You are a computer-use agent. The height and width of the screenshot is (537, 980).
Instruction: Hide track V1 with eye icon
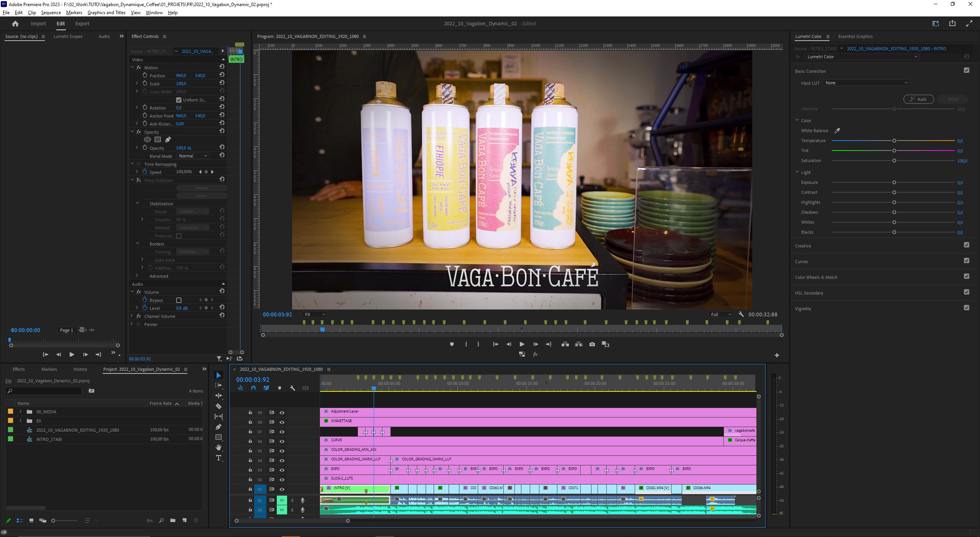[x=282, y=489]
